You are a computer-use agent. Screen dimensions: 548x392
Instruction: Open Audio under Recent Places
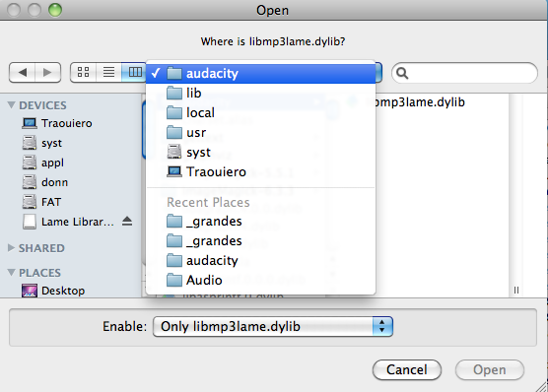pyautogui.click(x=261, y=280)
